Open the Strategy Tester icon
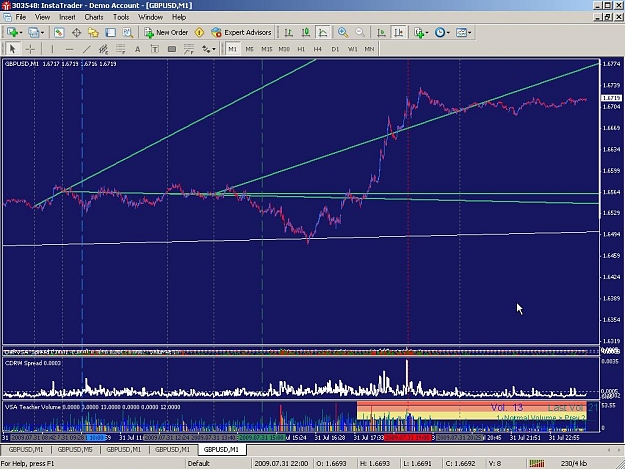This screenshot has height=469, width=625. tap(128, 32)
